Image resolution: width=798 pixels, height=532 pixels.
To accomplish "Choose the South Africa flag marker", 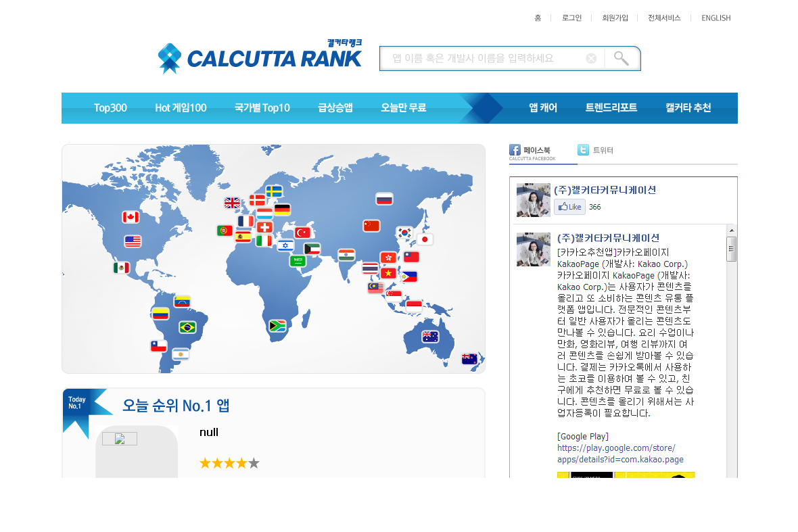I will tap(277, 326).
